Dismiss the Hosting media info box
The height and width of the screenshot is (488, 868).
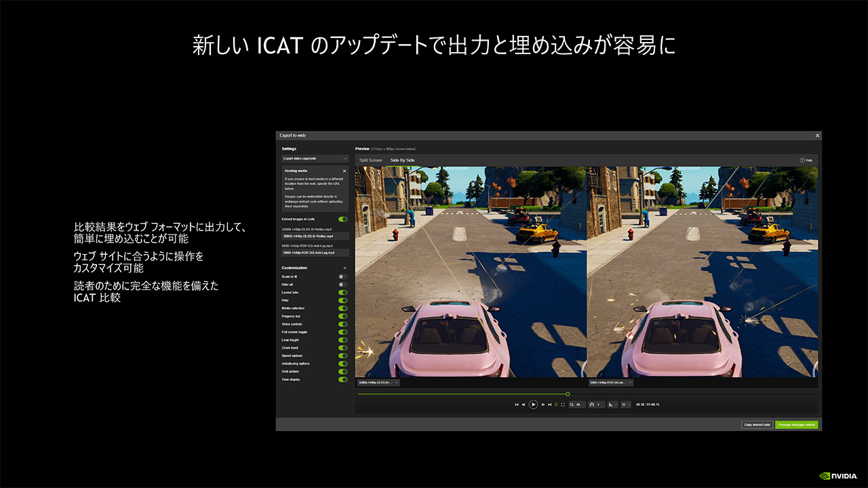344,171
